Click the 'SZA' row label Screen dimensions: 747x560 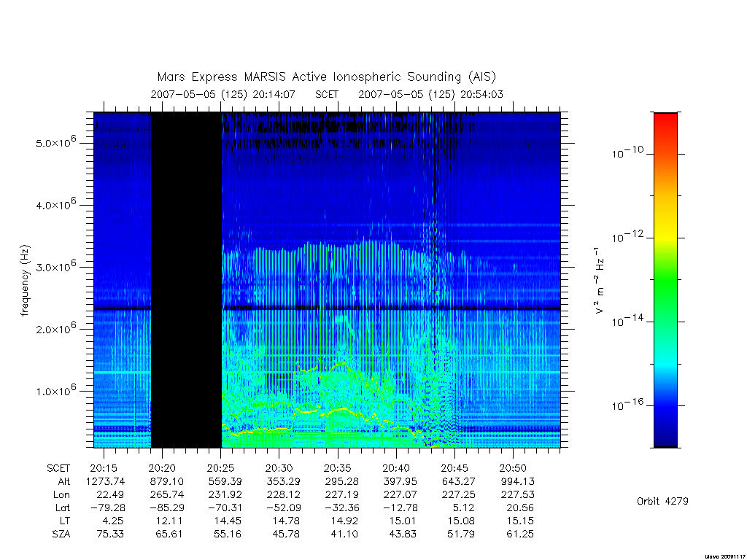pyautogui.click(x=61, y=534)
